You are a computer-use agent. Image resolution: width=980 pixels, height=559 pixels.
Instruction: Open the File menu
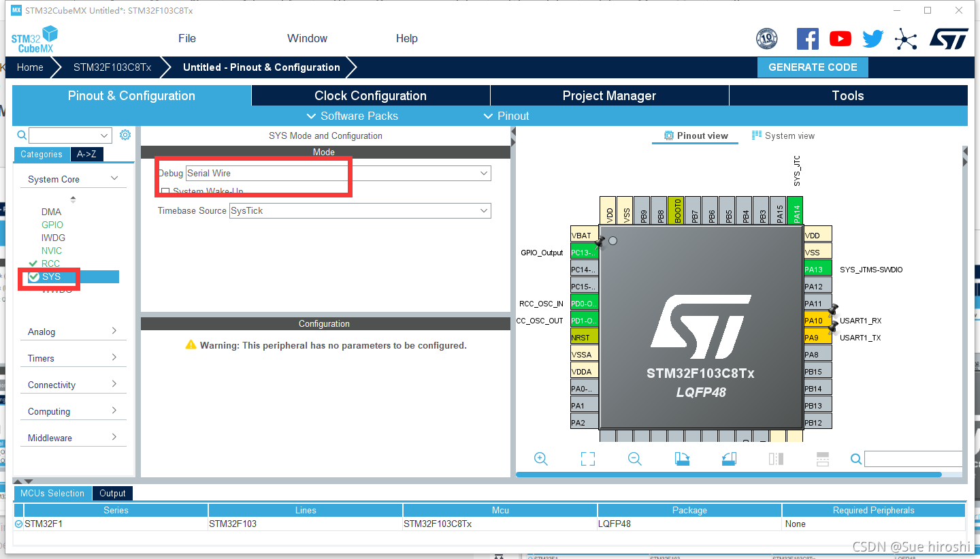coord(187,38)
